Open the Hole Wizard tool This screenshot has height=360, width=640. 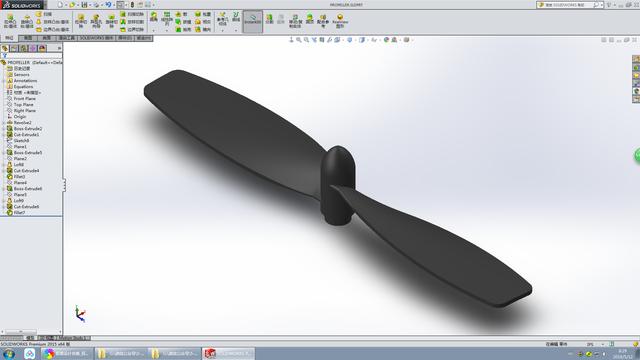click(x=96, y=21)
